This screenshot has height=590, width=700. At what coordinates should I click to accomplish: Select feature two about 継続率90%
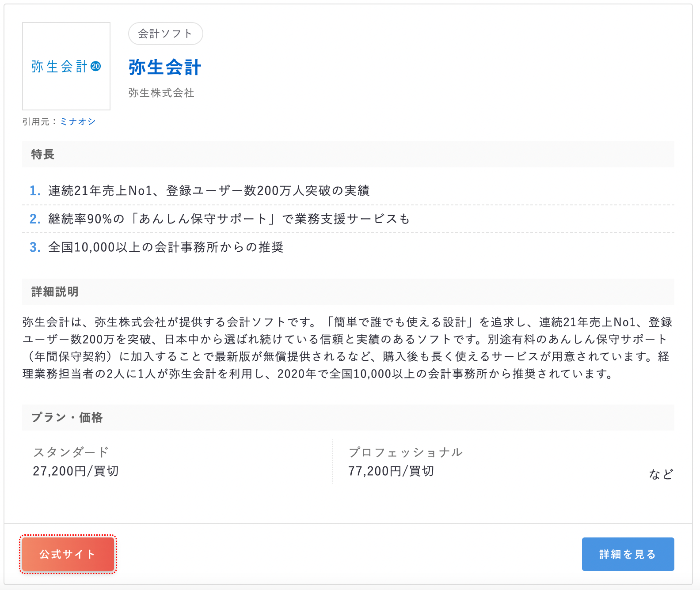pyautogui.click(x=229, y=219)
